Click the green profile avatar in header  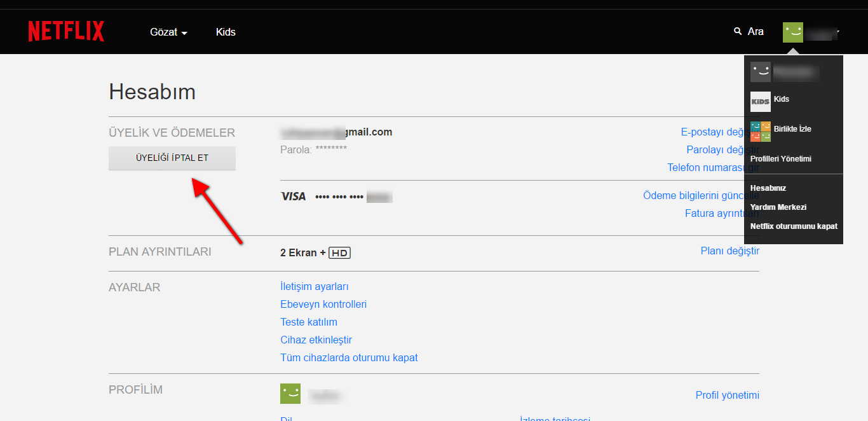click(793, 32)
